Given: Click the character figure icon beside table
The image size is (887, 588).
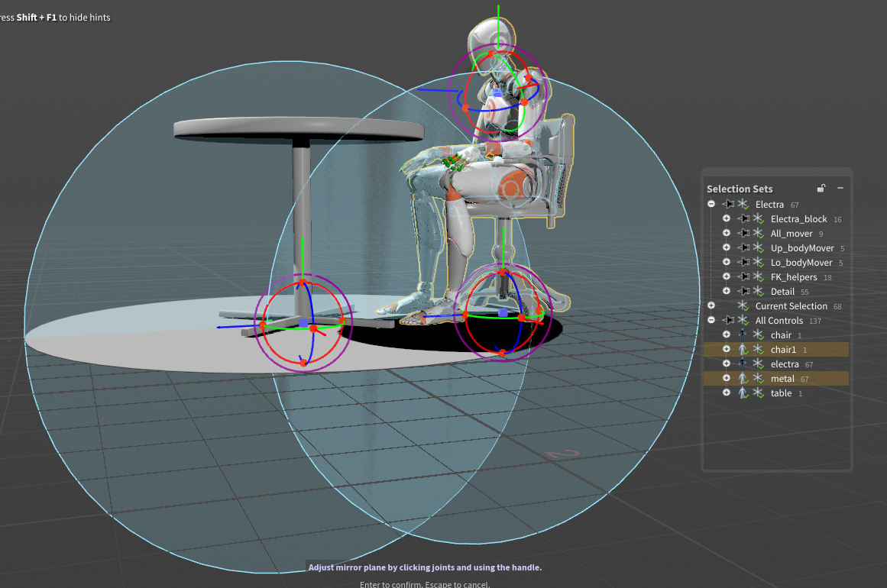Looking at the screenshot, I should pos(743,393).
